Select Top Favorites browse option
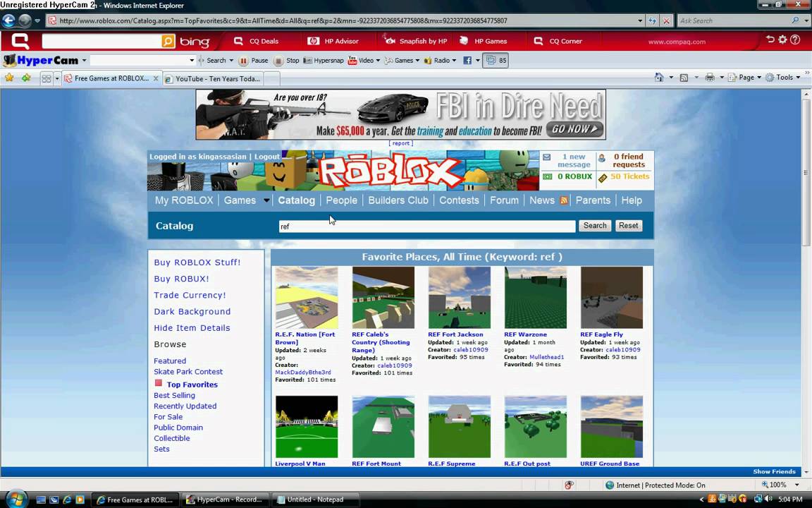The width and height of the screenshot is (812, 508). point(192,385)
